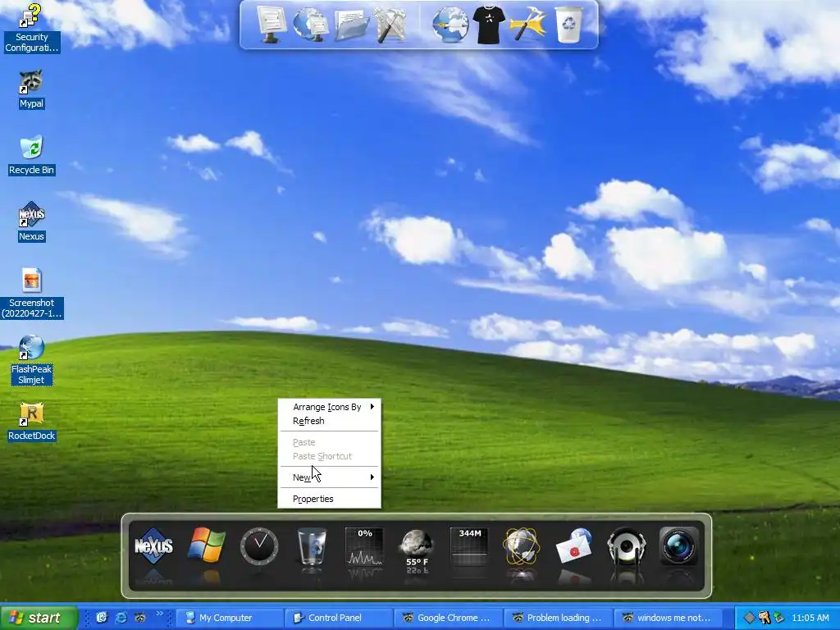Select the FlashPeak Slimjet desktop shortcut

(x=31, y=360)
